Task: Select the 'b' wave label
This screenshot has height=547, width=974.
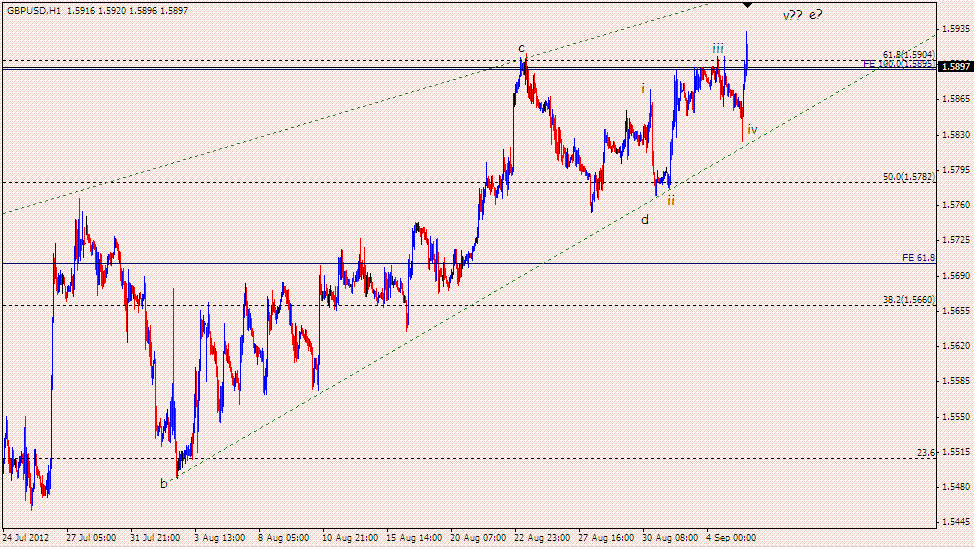Action: pos(163,483)
